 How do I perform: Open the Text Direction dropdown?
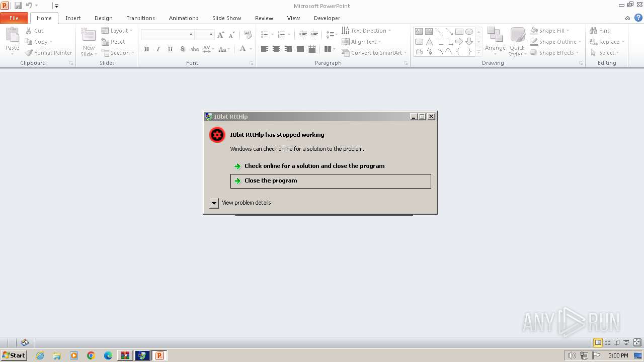pyautogui.click(x=366, y=31)
